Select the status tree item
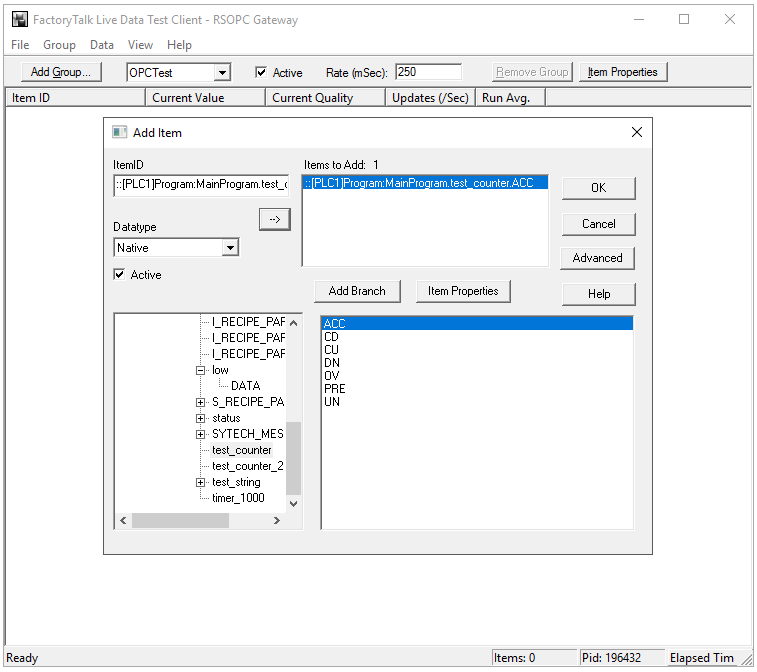 (x=226, y=418)
